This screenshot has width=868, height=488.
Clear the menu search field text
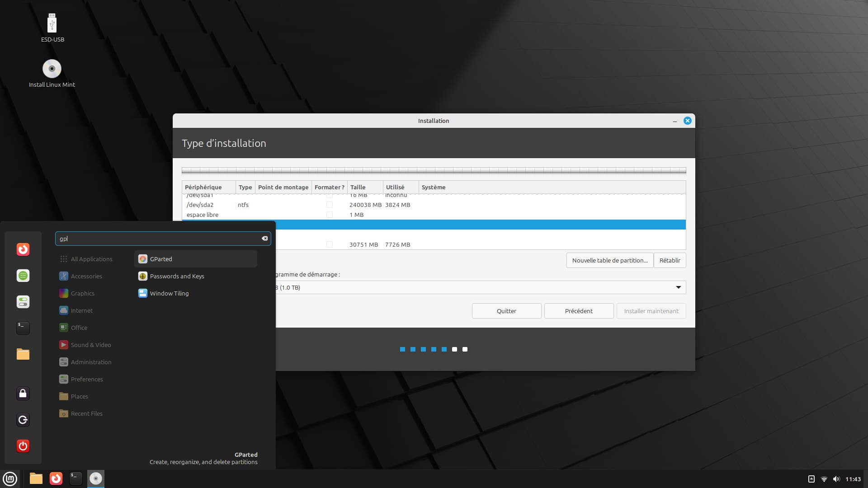tap(264, 239)
